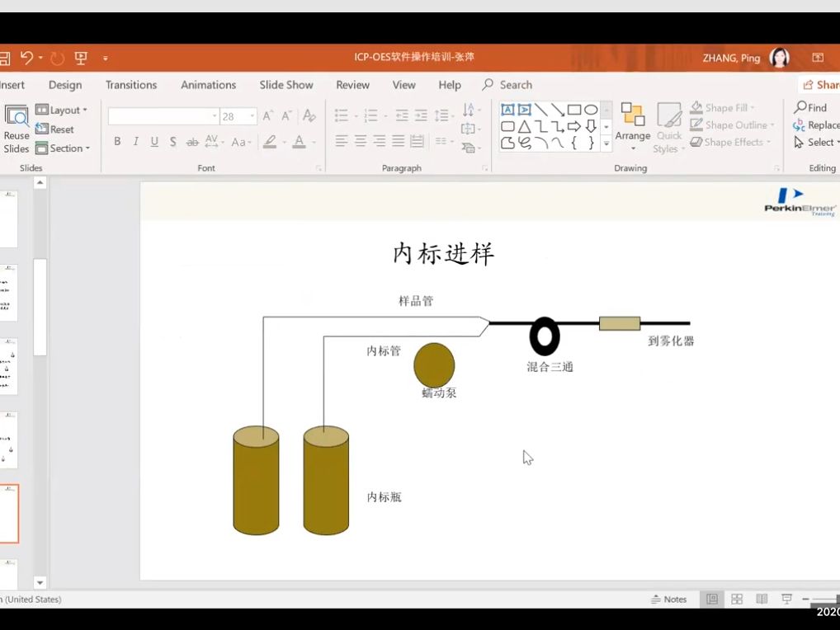Screen dimensions: 840x630
Task: Click the Share button
Action: tap(820, 85)
